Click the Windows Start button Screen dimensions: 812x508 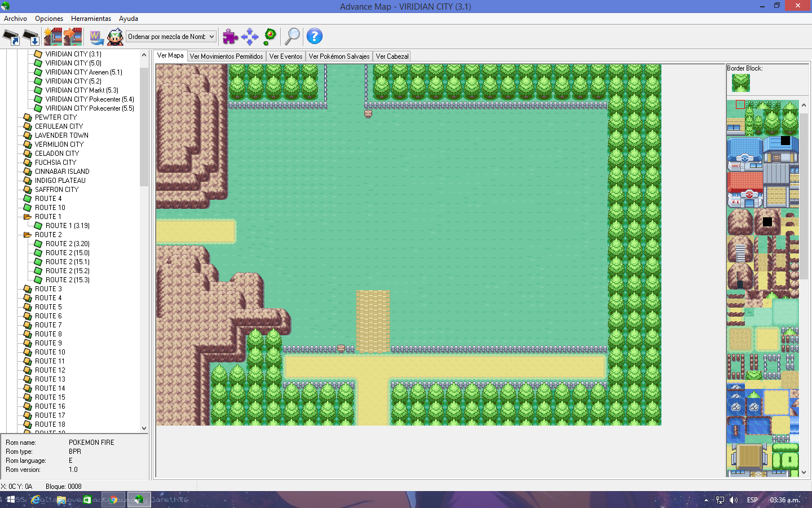[10, 500]
